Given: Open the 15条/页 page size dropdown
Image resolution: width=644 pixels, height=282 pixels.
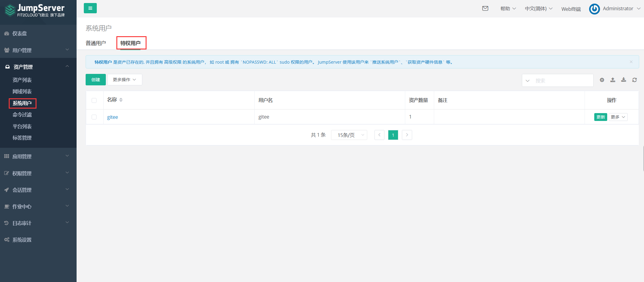Looking at the screenshot, I should tap(349, 135).
